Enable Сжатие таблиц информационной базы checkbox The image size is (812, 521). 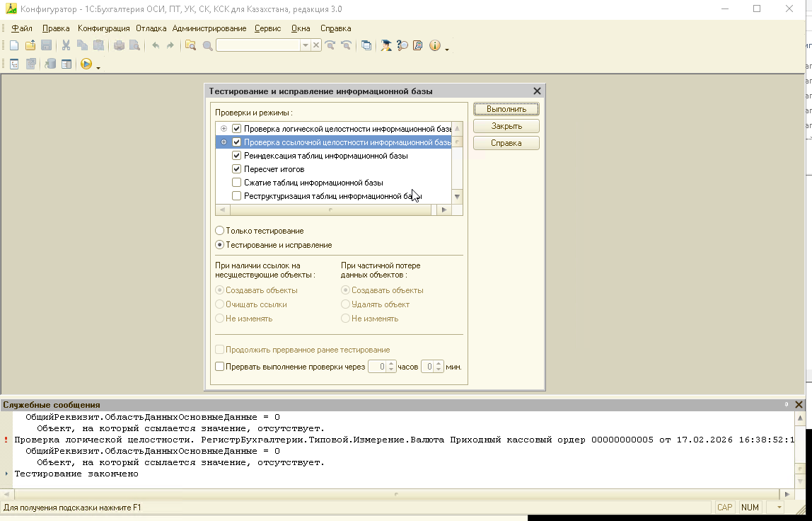click(237, 183)
